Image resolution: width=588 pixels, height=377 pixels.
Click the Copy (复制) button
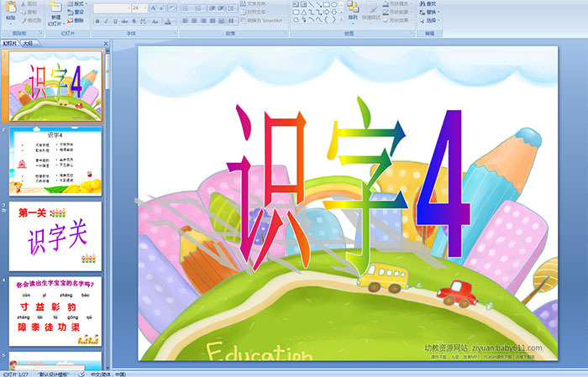click(x=28, y=12)
